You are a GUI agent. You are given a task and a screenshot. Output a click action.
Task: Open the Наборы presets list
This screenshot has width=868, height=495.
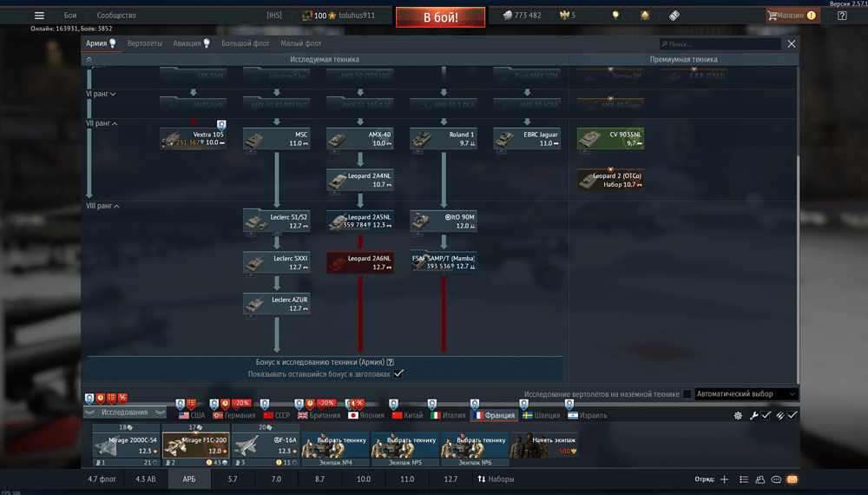coord(496,479)
